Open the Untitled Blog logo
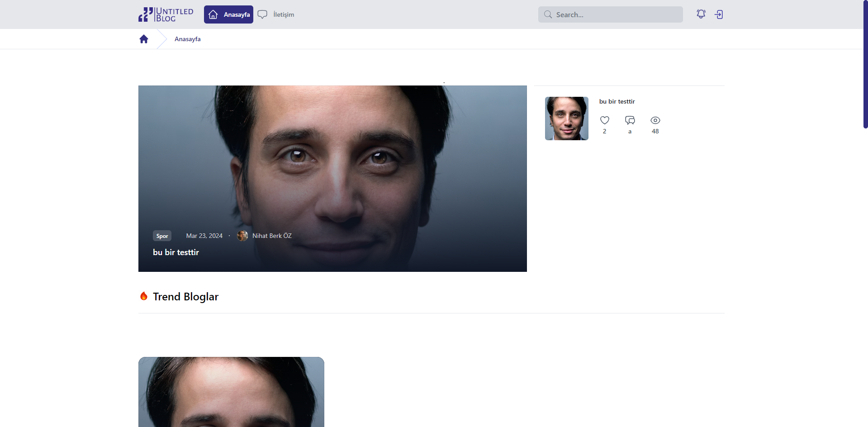Viewport: 868px width, 427px height. 166,14
